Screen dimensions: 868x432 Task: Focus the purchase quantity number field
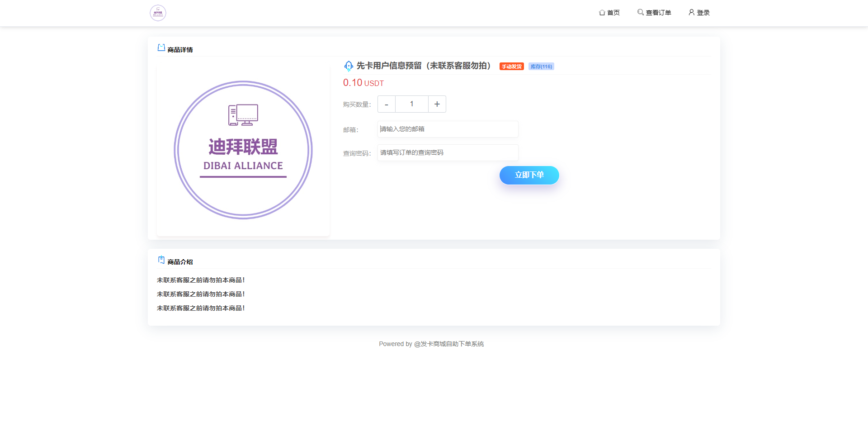click(x=412, y=104)
